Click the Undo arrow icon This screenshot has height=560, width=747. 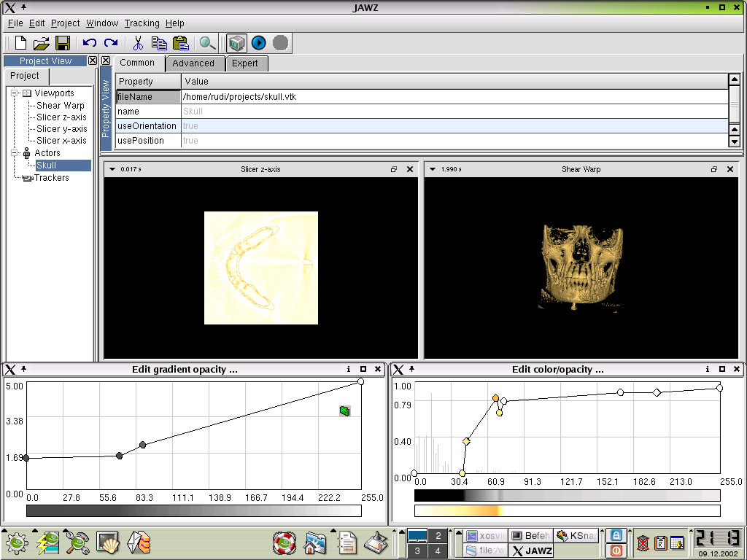90,43
